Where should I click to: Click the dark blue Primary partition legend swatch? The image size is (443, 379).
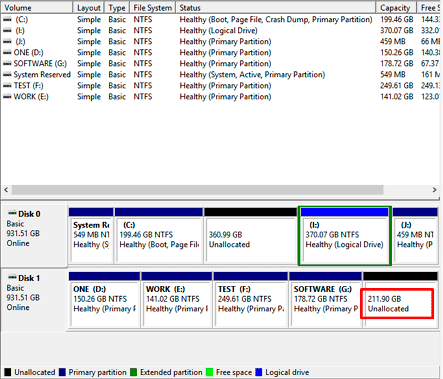(x=62, y=372)
